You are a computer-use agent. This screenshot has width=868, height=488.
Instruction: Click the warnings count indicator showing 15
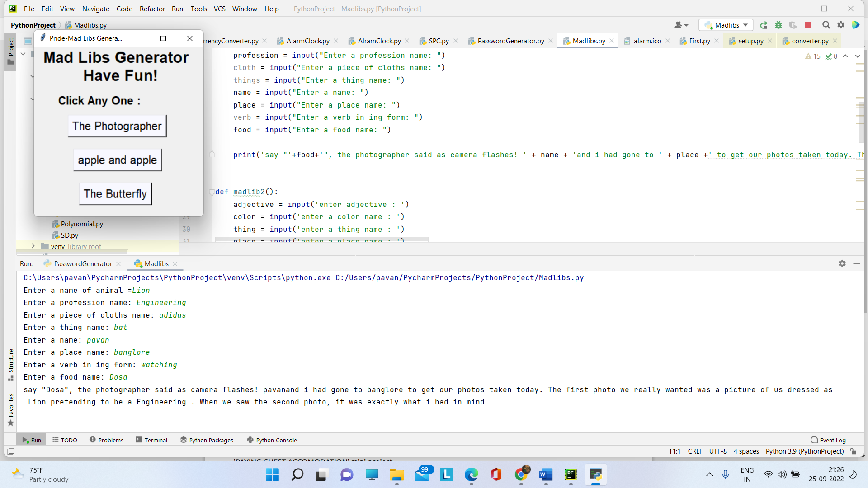pos(813,56)
